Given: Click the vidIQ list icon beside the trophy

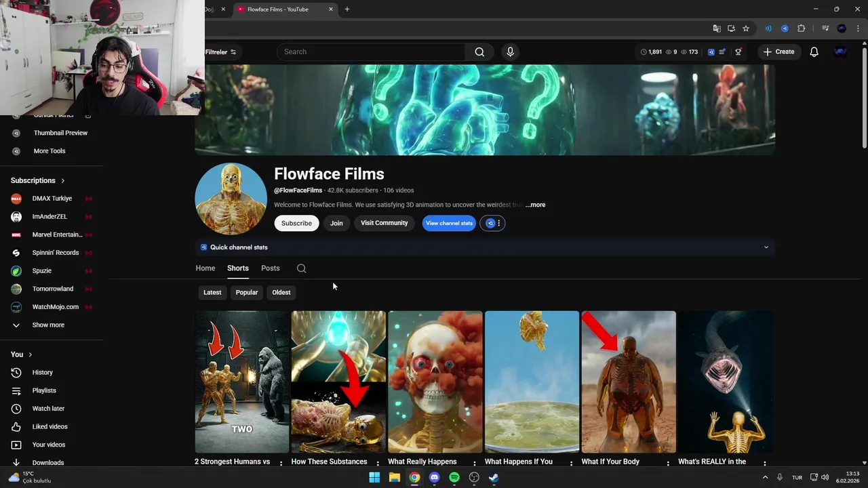Looking at the screenshot, I should click(723, 52).
